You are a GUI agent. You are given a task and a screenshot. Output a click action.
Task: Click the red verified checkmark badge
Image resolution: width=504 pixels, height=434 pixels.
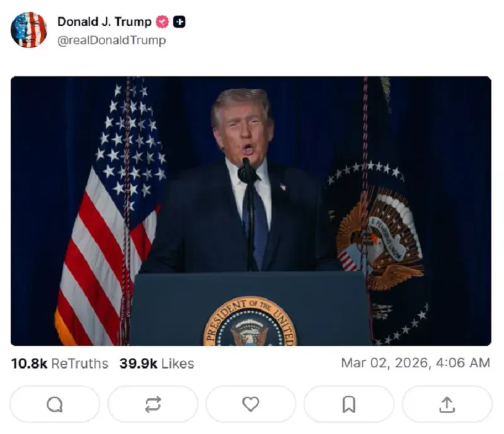point(163,22)
